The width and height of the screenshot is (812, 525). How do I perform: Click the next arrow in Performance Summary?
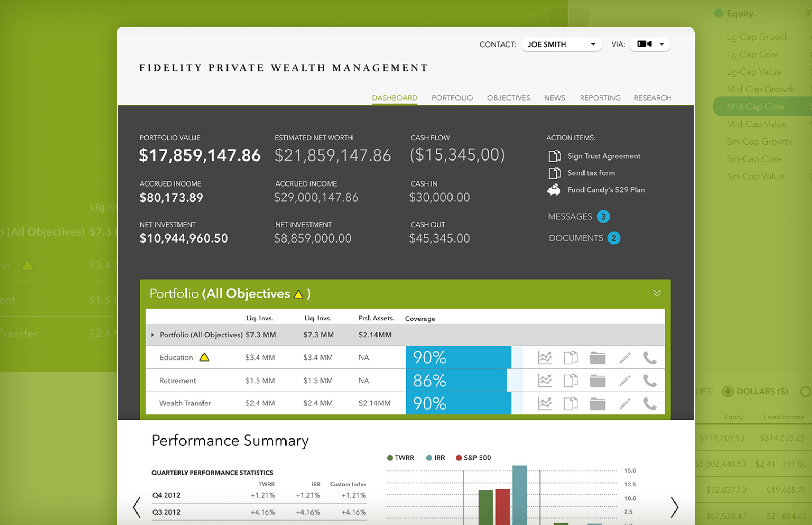coord(675,507)
